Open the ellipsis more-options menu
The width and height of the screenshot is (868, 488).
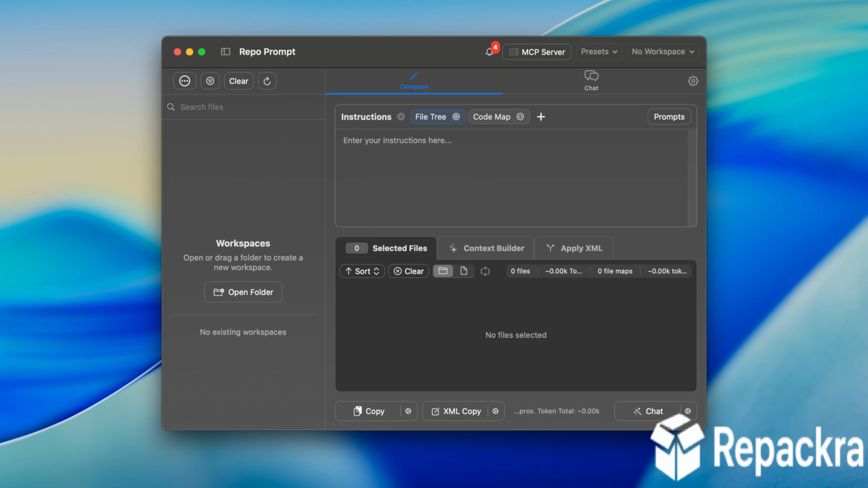click(185, 81)
